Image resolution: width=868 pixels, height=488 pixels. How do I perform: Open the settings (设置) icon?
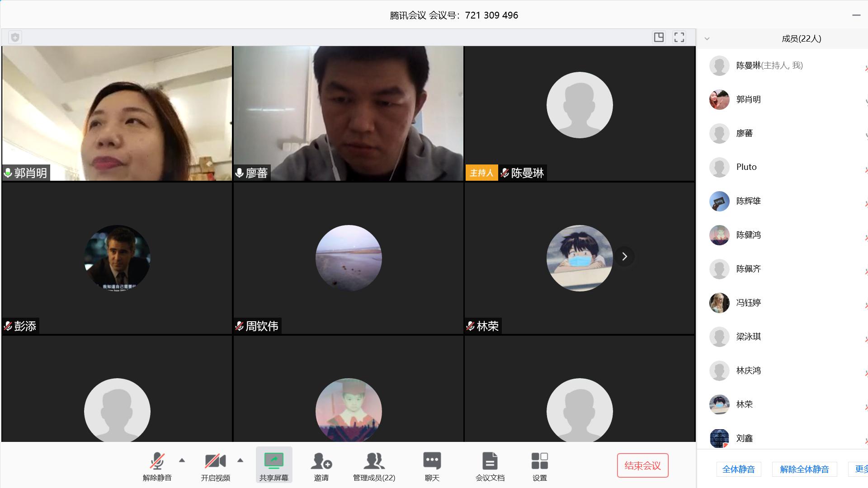(539, 461)
